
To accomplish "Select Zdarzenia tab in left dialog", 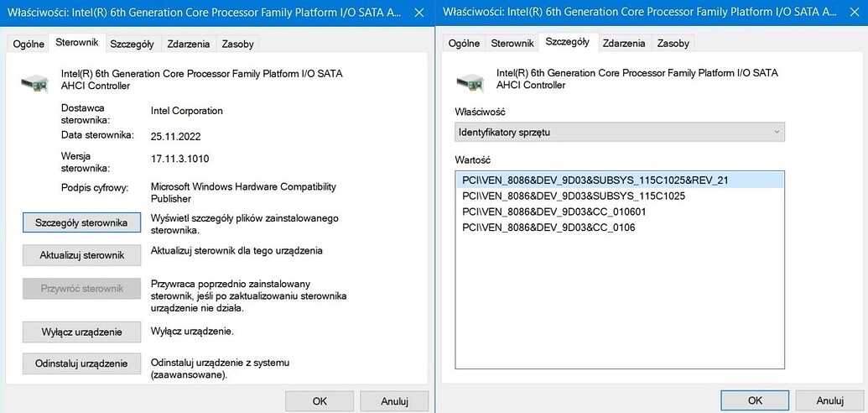I will [x=189, y=44].
